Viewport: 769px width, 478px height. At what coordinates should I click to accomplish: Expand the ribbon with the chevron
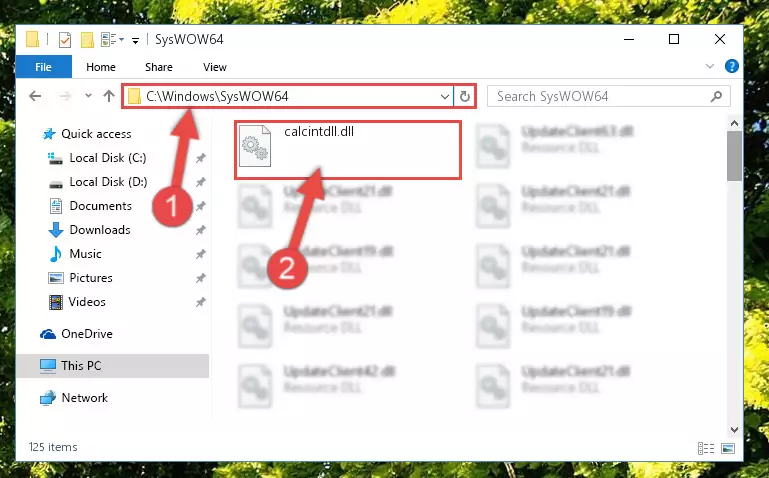click(x=709, y=66)
